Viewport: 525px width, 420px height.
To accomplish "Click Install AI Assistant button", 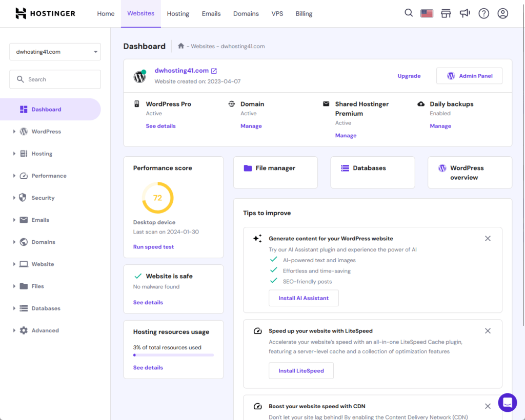I will (304, 298).
